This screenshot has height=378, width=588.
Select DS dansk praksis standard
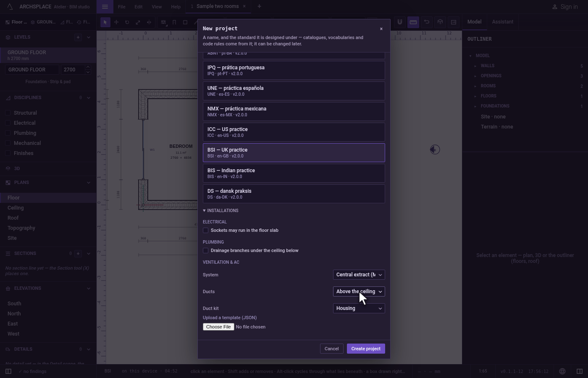point(294,194)
